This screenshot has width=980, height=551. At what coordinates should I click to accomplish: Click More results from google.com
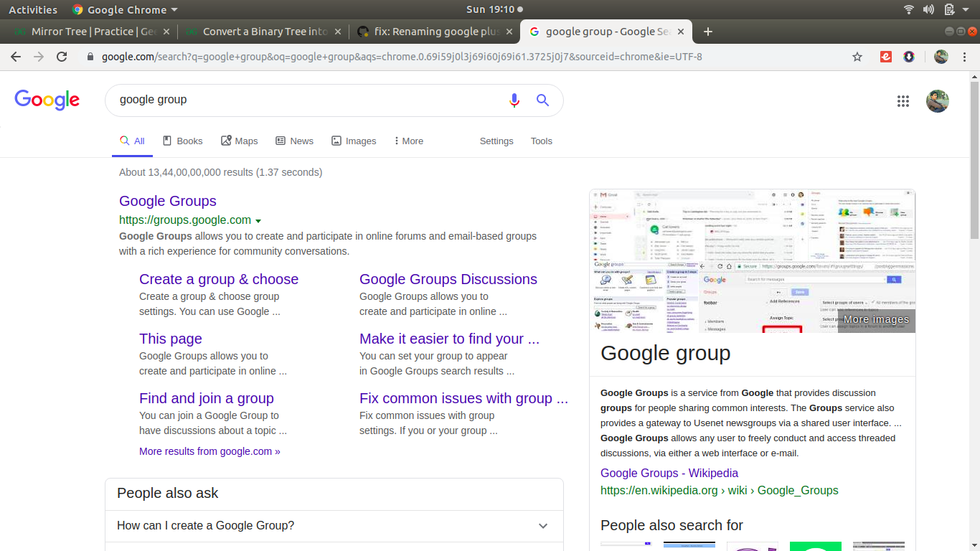[x=209, y=451]
